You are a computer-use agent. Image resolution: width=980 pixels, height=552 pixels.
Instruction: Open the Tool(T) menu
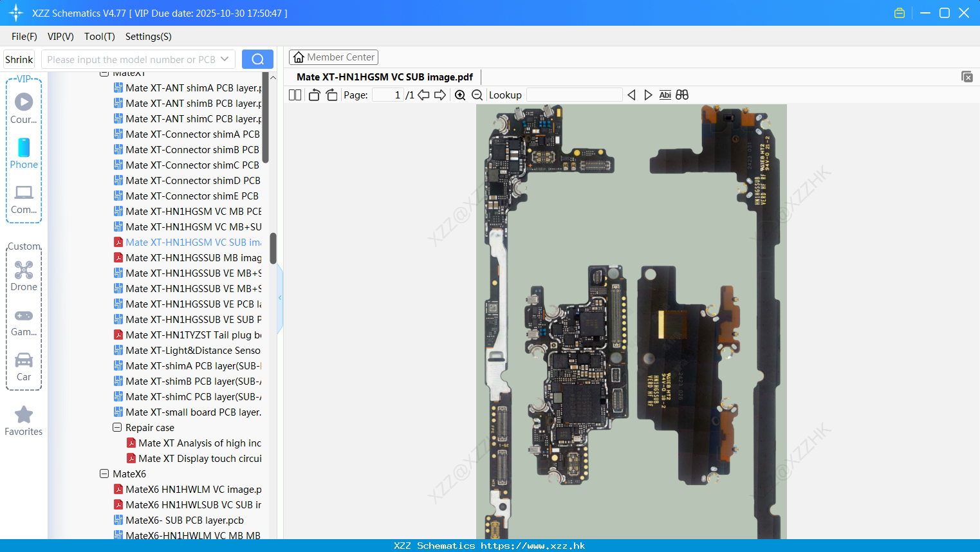point(100,37)
